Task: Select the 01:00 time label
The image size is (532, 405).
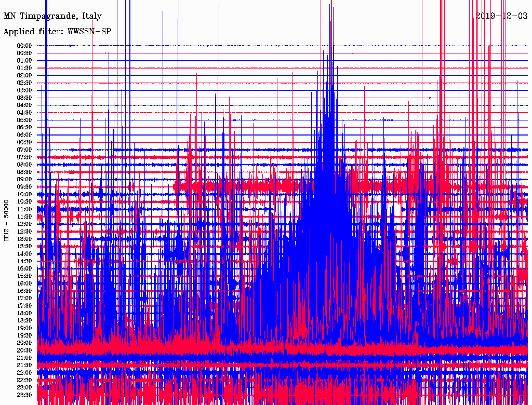Action: (24, 60)
